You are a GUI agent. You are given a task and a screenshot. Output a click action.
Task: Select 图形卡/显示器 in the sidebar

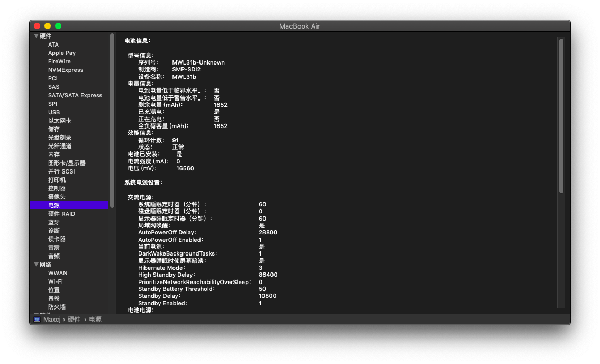pos(67,163)
